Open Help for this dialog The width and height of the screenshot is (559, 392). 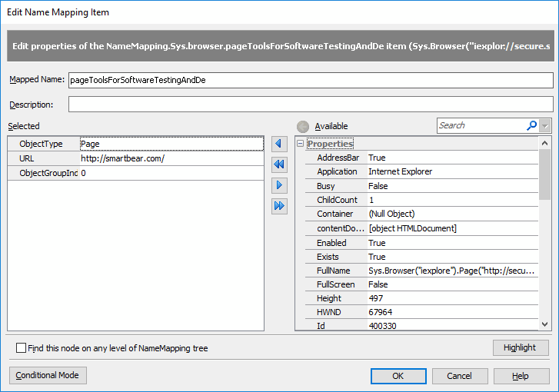[x=521, y=376]
